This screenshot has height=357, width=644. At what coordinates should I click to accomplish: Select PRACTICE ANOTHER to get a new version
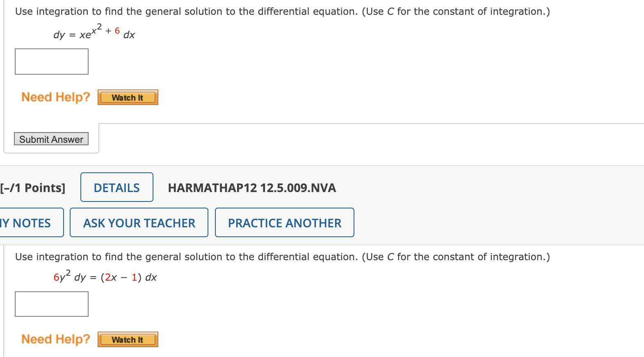[x=284, y=222]
